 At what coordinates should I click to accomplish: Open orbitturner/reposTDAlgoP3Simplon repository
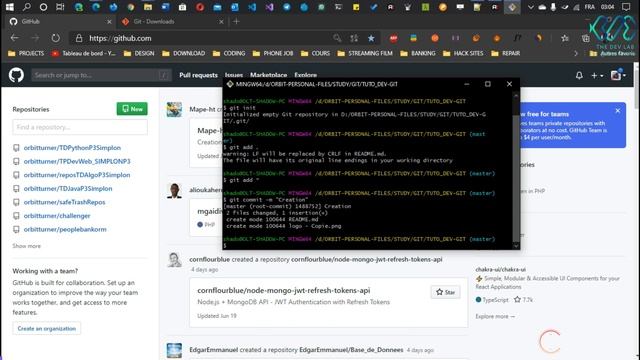77,175
